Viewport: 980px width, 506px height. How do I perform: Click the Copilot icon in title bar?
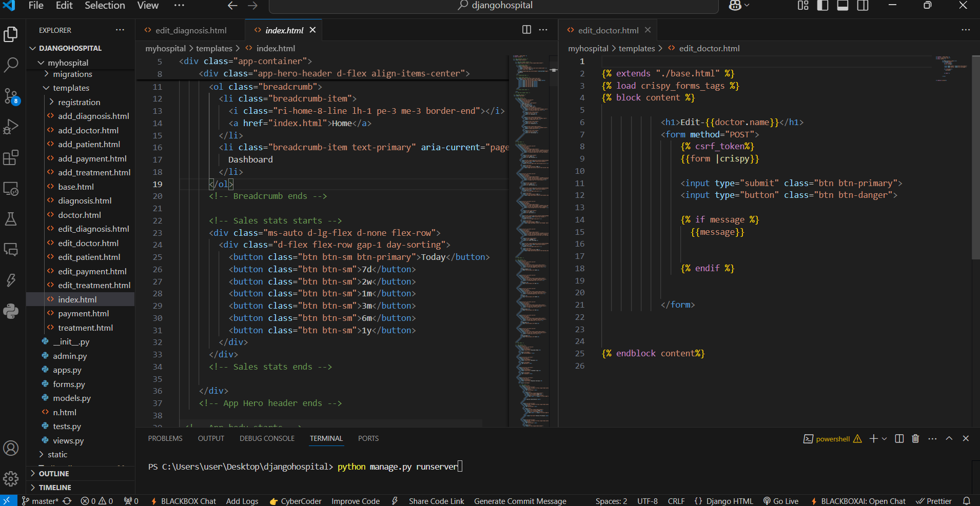[x=735, y=6]
